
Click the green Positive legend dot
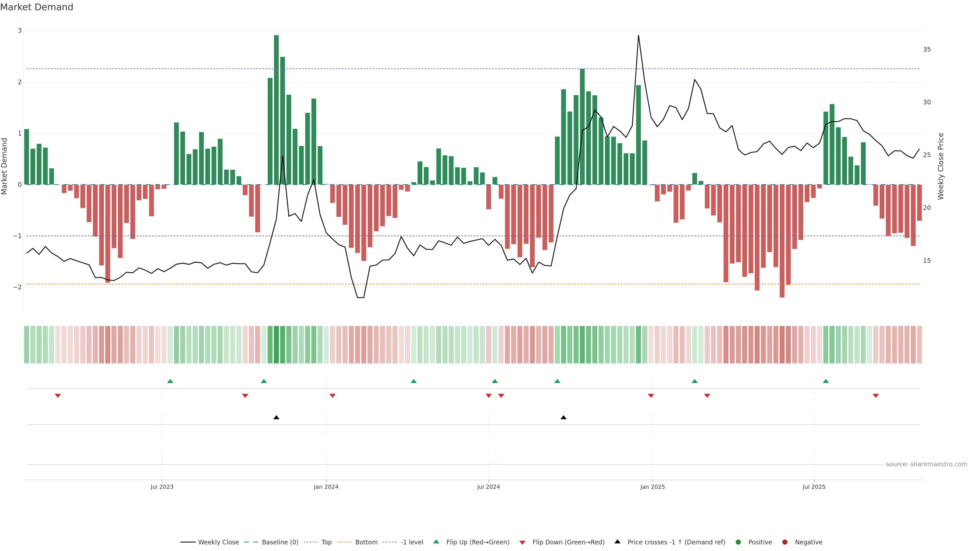point(738,542)
